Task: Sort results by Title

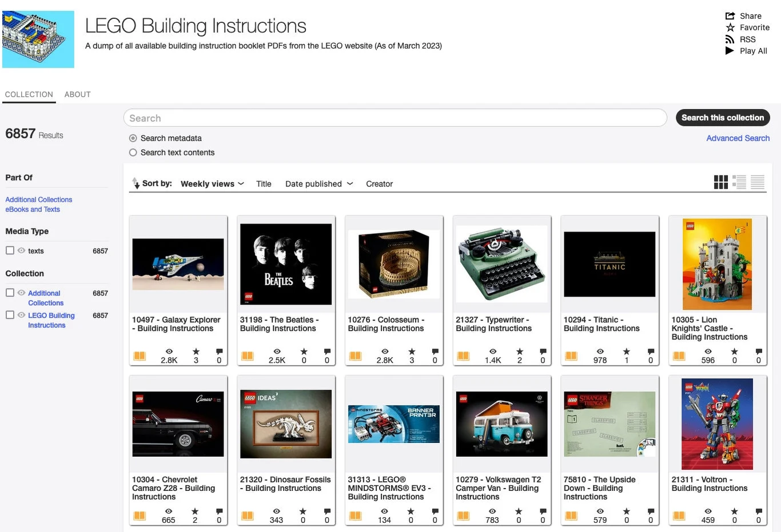Action: [x=264, y=183]
